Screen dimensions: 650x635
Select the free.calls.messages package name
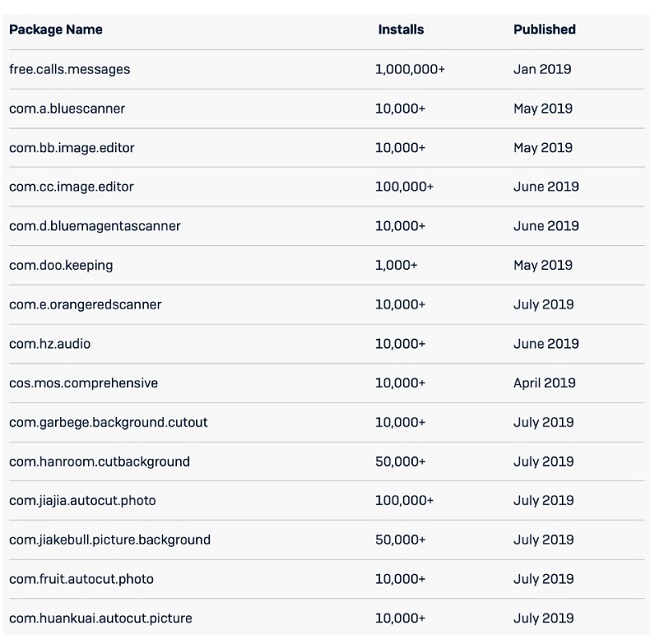(x=70, y=70)
